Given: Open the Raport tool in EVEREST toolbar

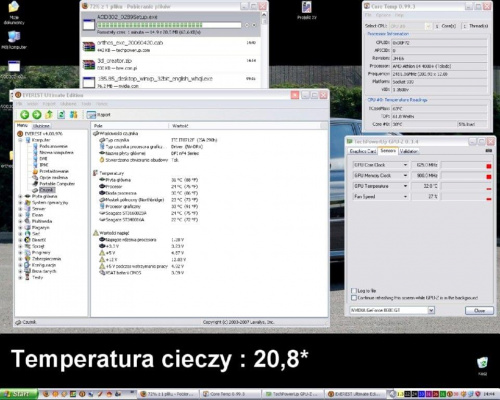Looking at the screenshot, I should tap(98, 115).
